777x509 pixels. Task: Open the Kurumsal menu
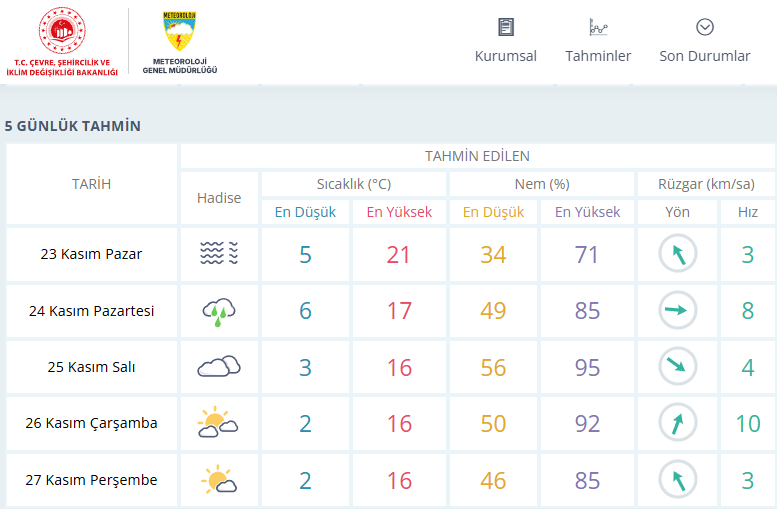coord(505,41)
